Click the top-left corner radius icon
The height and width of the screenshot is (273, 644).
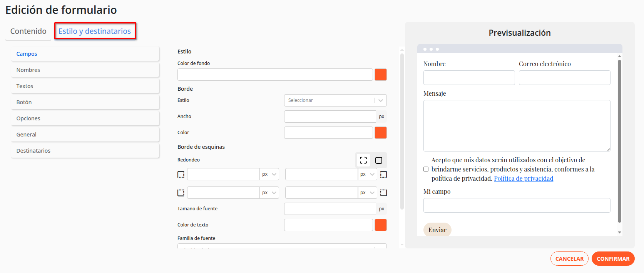(181, 175)
